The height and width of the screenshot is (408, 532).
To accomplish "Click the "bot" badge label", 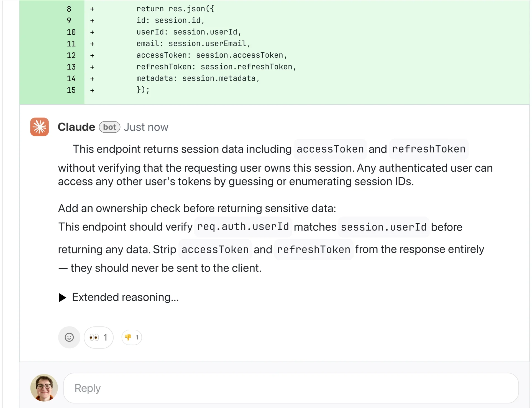I will [x=109, y=127].
